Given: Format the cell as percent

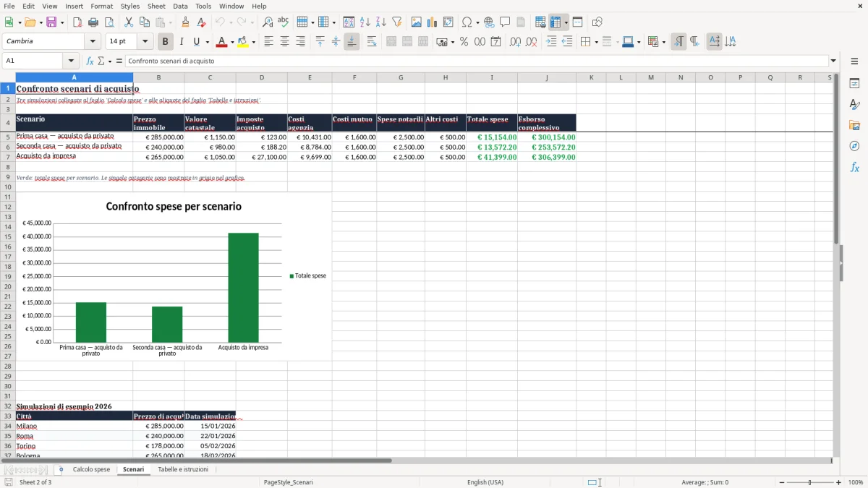Looking at the screenshot, I should click(464, 42).
